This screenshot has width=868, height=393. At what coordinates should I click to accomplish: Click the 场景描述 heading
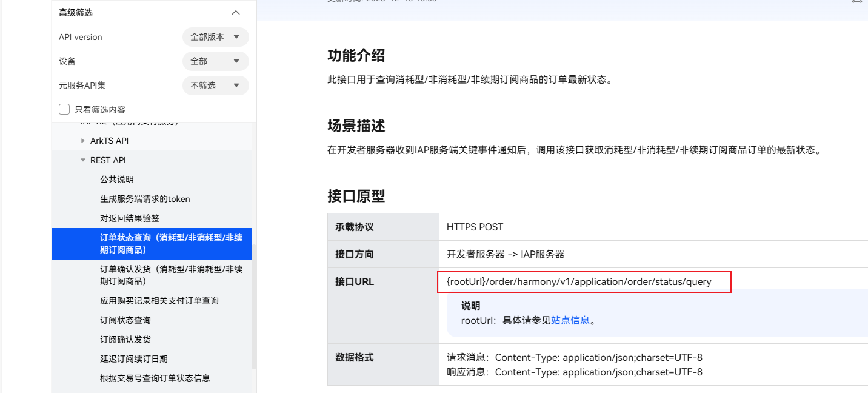pos(356,126)
